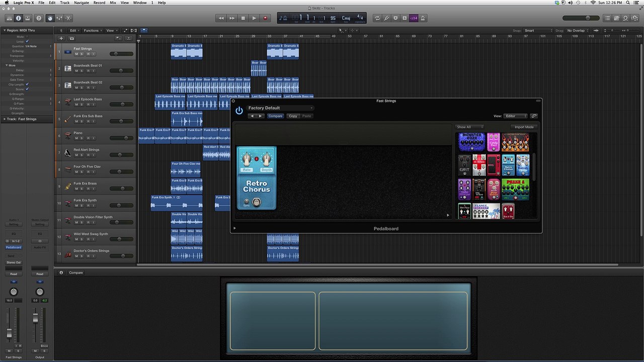Screen dimensions: 644x362
Task: Start recording with the Record button
Action: [x=265, y=18]
